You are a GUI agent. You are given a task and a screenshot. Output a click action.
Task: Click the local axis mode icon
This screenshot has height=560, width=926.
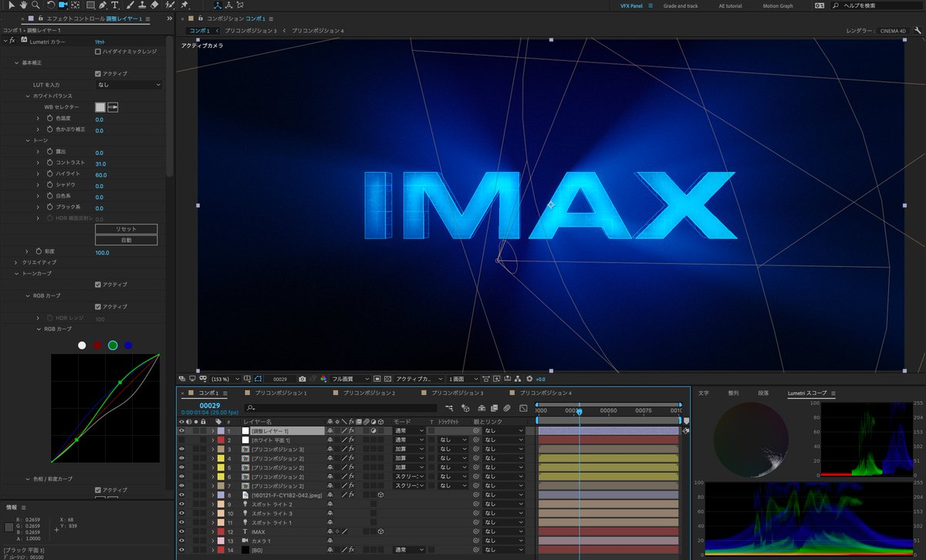click(217, 5)
